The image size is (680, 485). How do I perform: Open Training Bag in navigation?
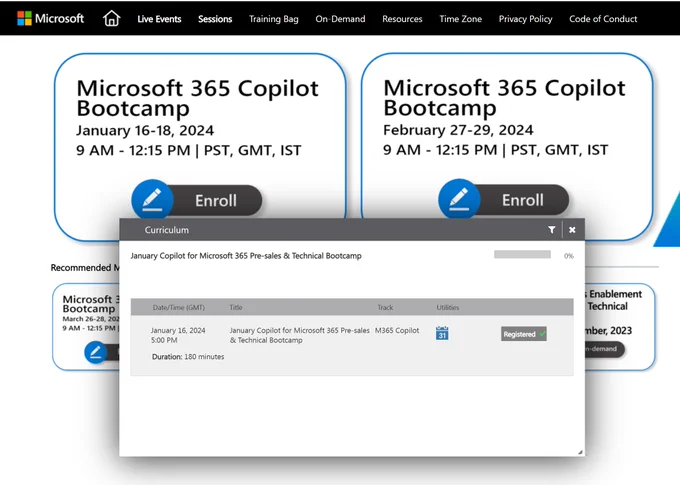(274, 19)
